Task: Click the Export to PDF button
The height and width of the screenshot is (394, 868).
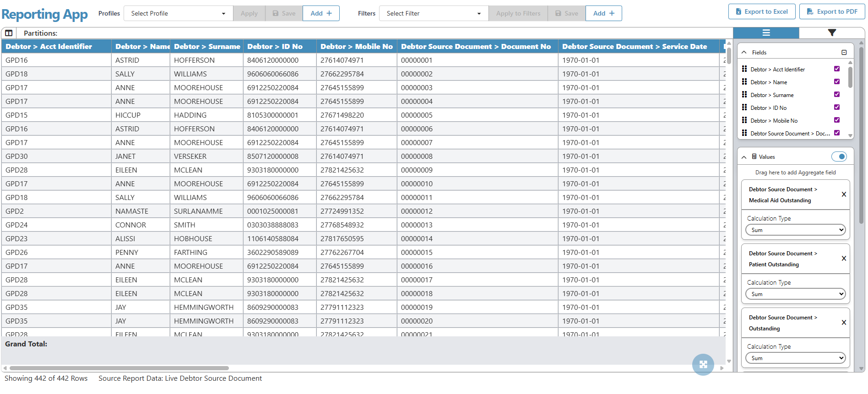Action: 832,12
